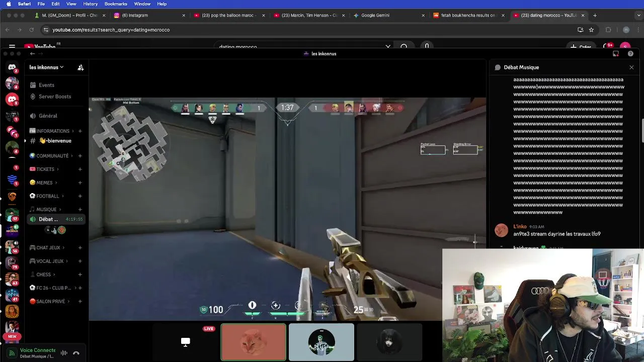The width and height of the screenshot is (644, 362).
Task: Open the Apple menu
Action: pos(8,4)
